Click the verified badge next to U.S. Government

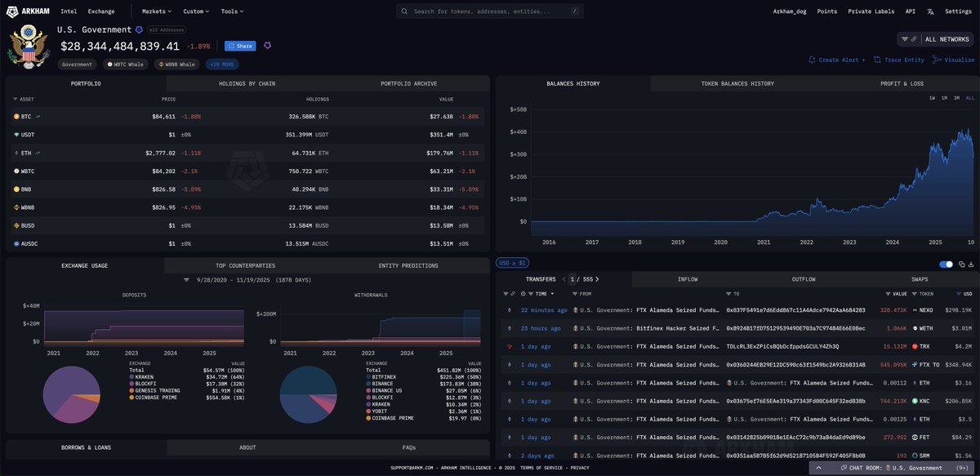coord(139,29)
